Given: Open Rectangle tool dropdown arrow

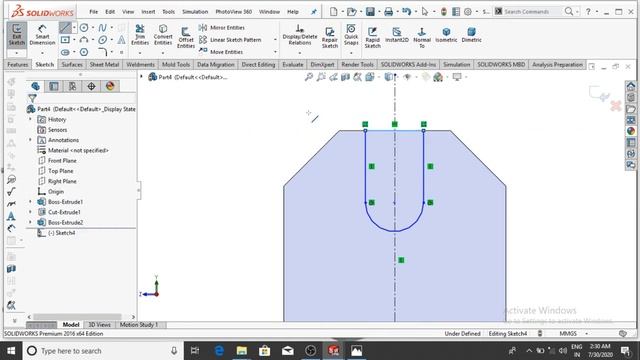Looking at the screenshot, I should tap(74, 40).
